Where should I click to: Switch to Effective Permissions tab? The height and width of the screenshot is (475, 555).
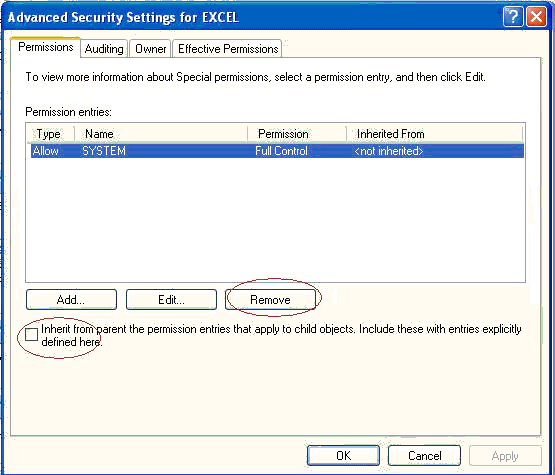pyautogui.click(x=228, y=49)
